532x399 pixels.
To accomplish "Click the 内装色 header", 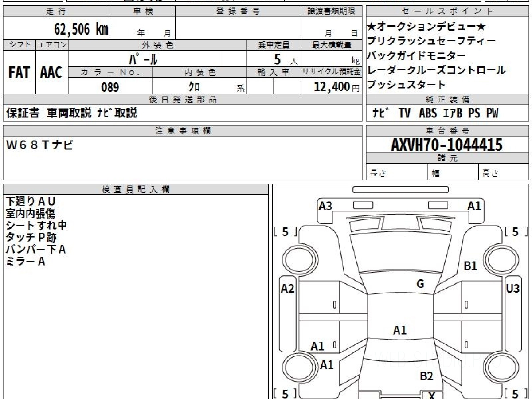I will point(199,72).
